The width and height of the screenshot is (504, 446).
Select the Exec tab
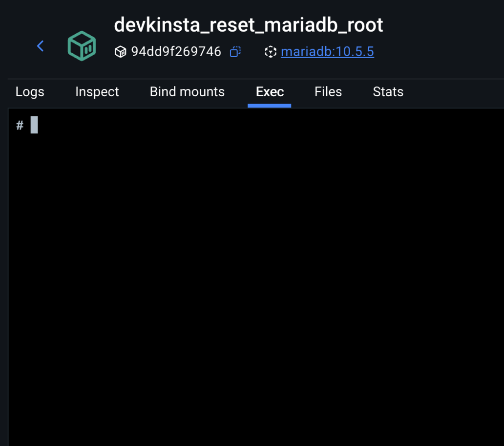[x=270, y=92]
